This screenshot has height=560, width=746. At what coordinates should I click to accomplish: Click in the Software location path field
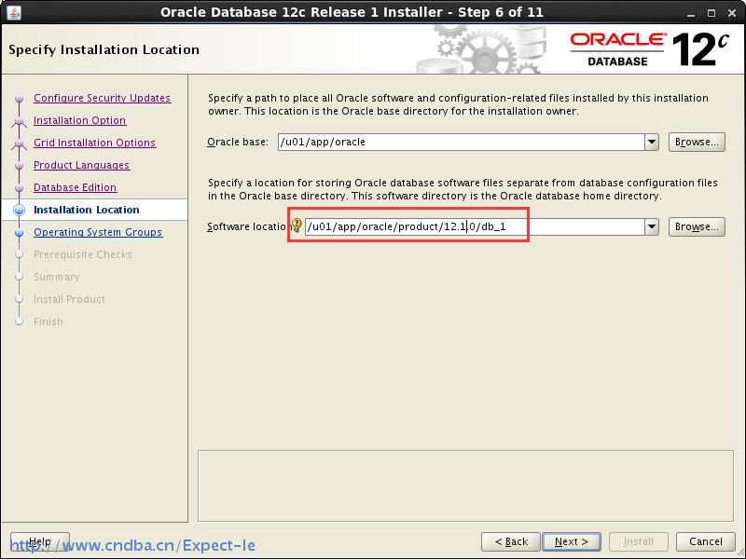pyautogui.click(x=475, y=226)
